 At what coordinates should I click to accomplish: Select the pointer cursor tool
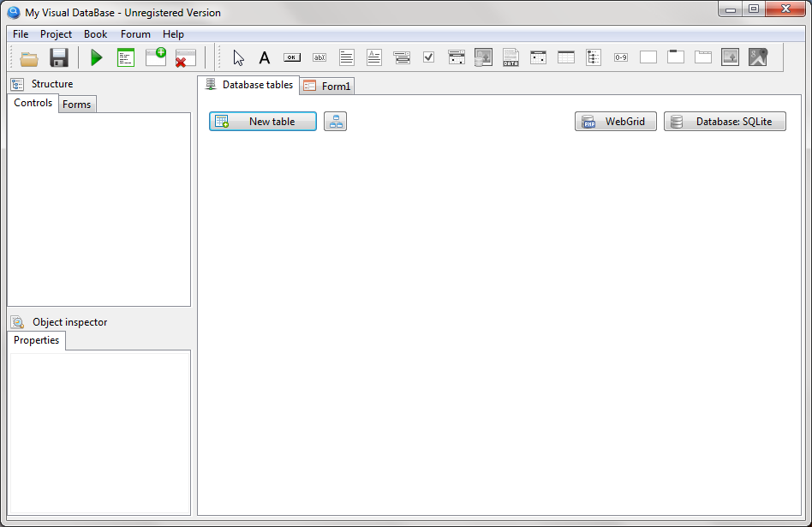point(238,57)
